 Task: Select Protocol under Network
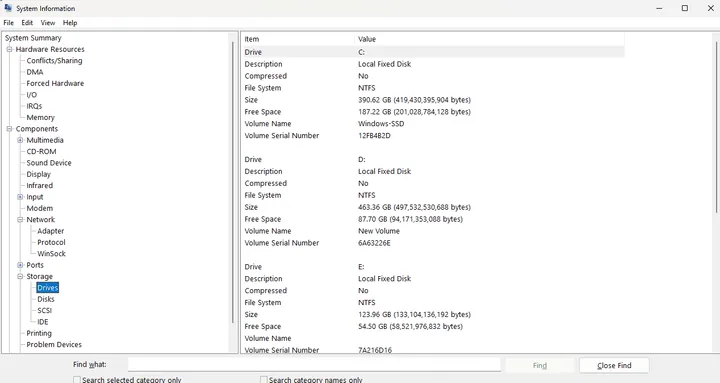[x=51, y=242]
